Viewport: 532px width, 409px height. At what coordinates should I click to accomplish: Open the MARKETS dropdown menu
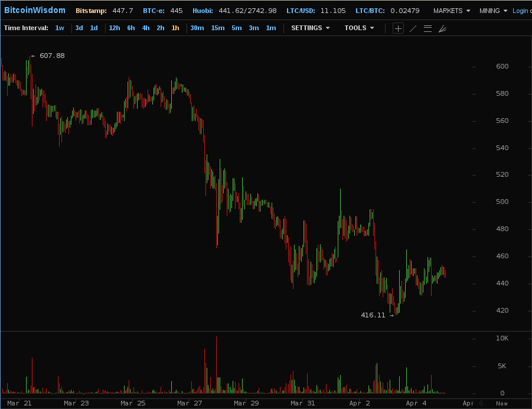(x=452, y=11)
